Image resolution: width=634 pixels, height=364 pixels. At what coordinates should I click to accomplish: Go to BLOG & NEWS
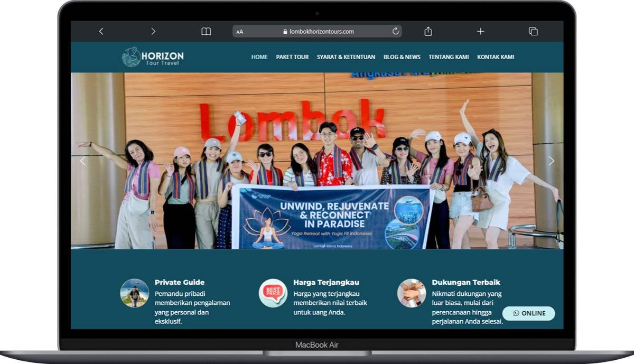point(402,57)
